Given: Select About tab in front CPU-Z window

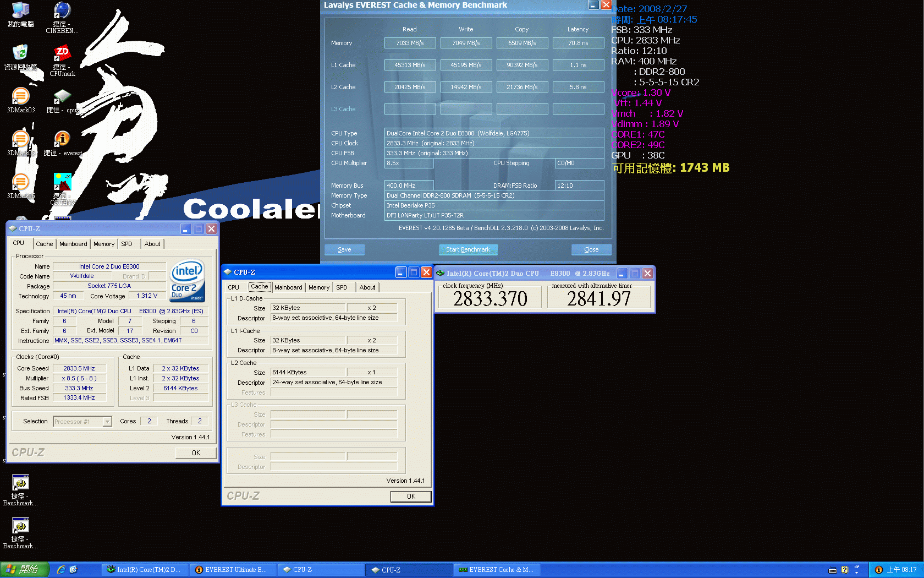Looking at the screenshot, I should click(x=367, y=287).
